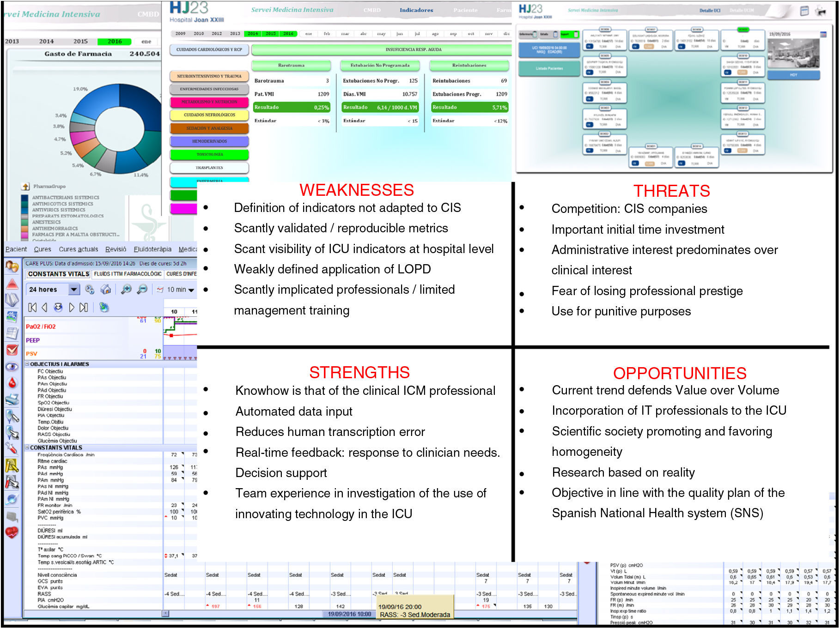The image size is (840, 629).
Task: Select year 2015 in the indicators timeline
Action: coord(271,34)
